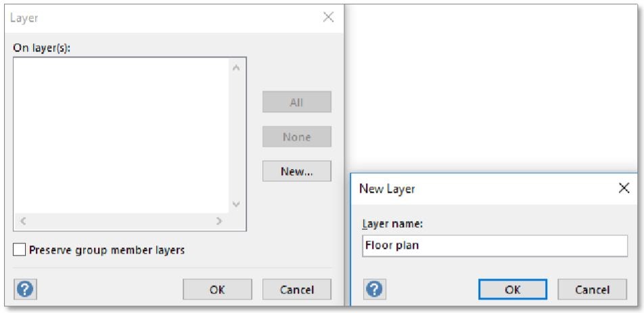Confirm the New Layer dialog with OK

click(513, 289)
